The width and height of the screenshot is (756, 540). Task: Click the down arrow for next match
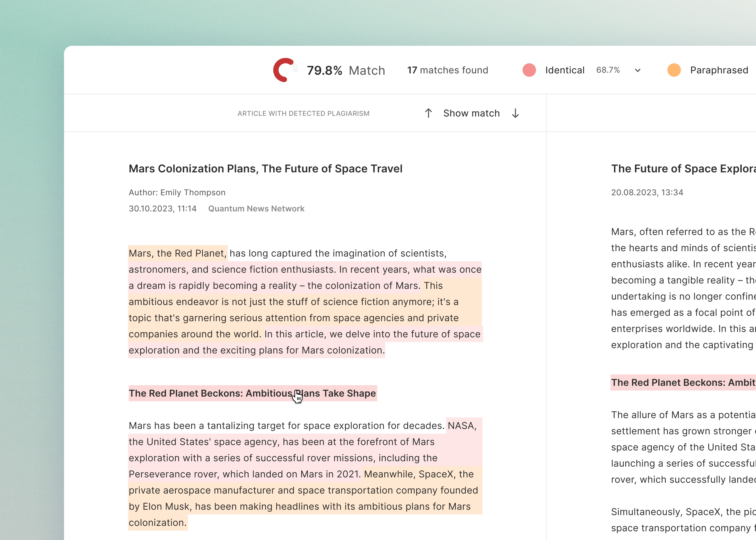tap(515, 113)
